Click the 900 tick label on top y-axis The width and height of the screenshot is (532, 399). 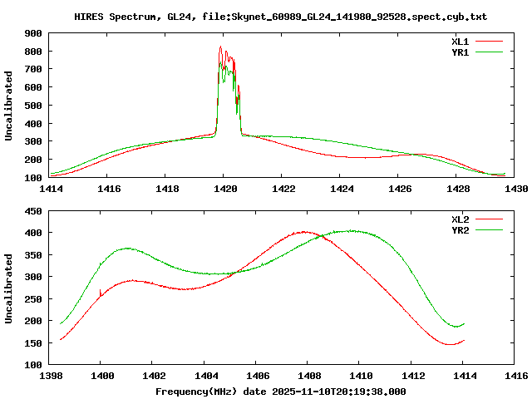(x=33, y=33)
